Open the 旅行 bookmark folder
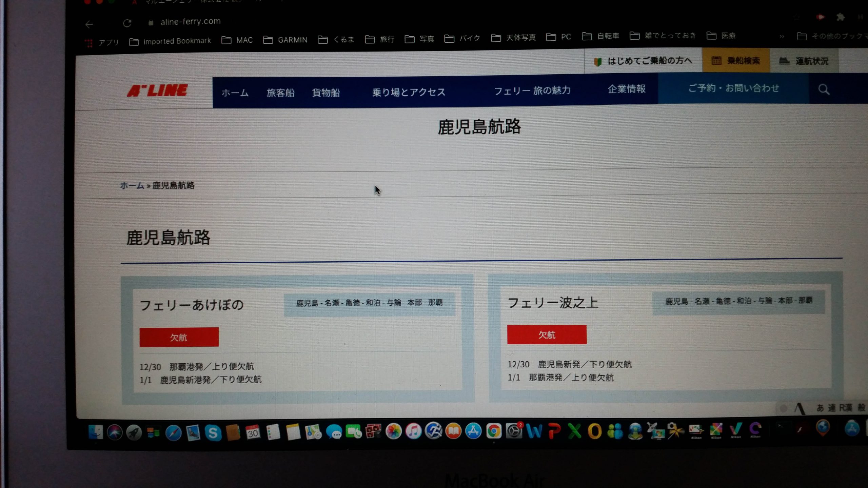The width and height of the screenshot is (868, 488). pos(379,39)
